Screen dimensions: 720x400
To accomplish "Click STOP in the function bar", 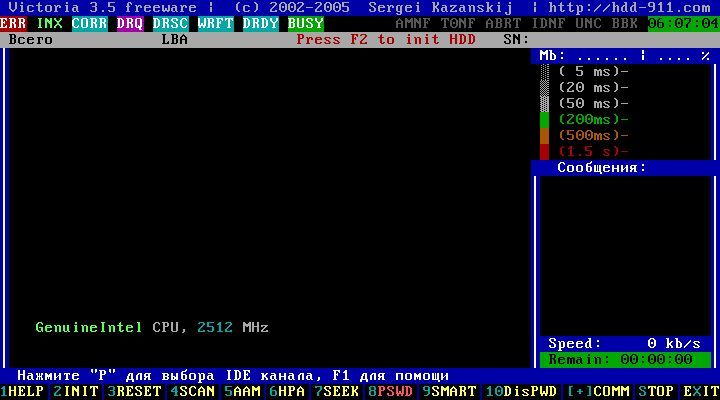I will [x=656, y=392].
